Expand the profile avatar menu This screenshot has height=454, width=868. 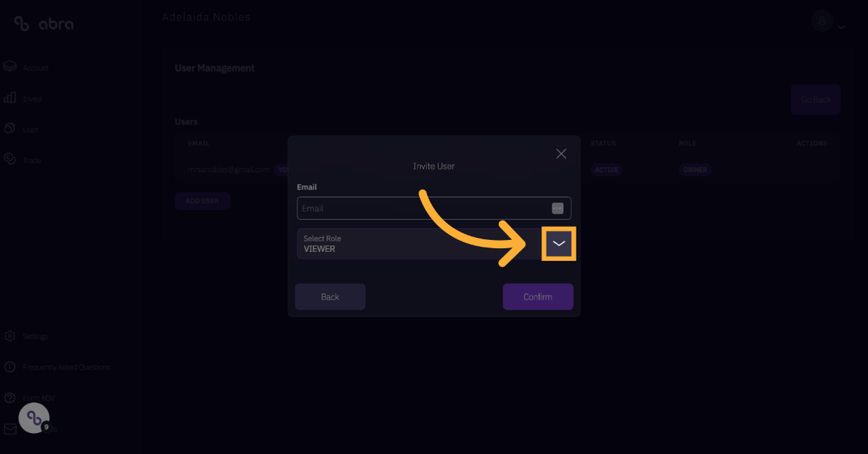coord(828,21)
